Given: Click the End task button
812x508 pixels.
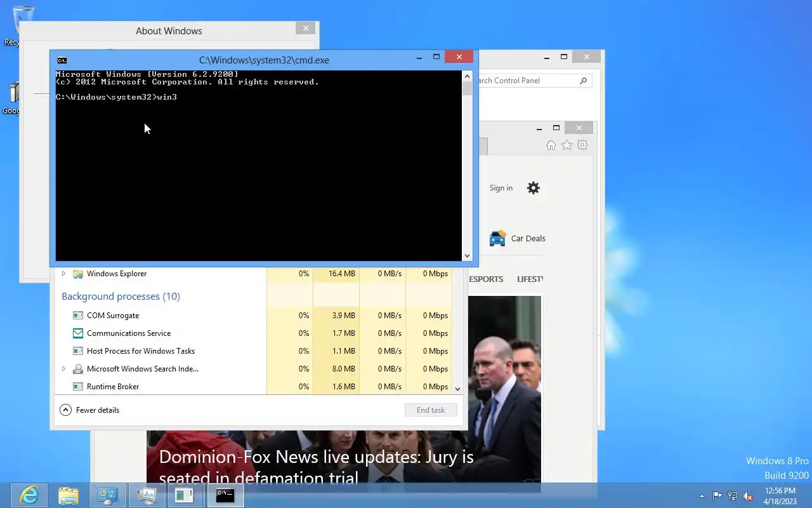Looking at the screenshot, I should click(431, 410).
